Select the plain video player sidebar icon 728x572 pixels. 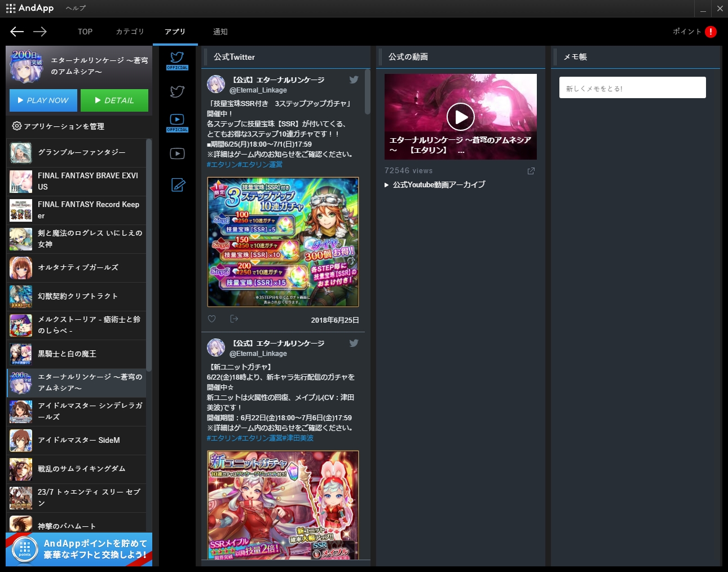pyautogui.click(x=177, y=153)
